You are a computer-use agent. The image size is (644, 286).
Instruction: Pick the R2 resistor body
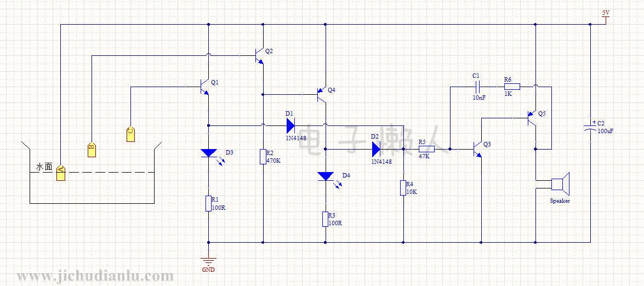click(x=263, y=157)
